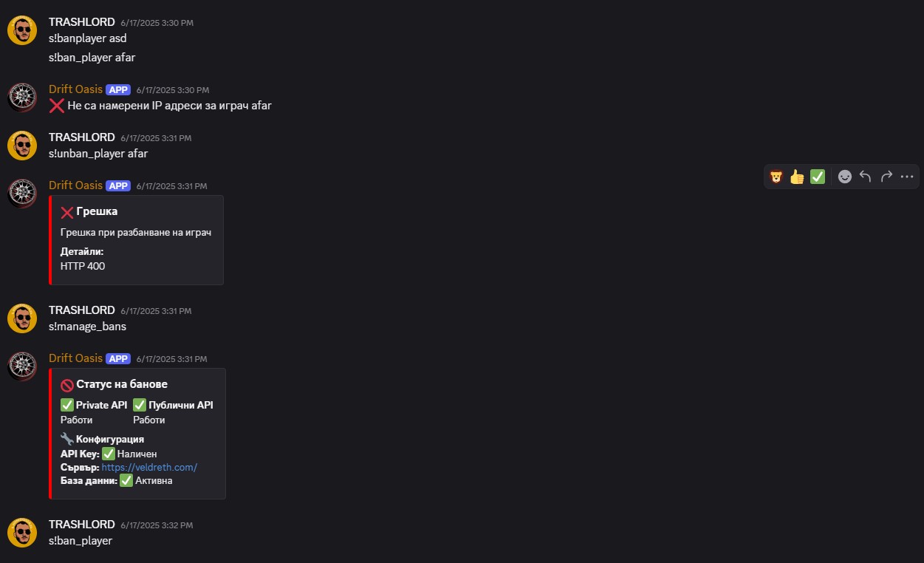Click the APP tag above the Грешка error embed
The image size is (924, 563).
pos(118,185)
